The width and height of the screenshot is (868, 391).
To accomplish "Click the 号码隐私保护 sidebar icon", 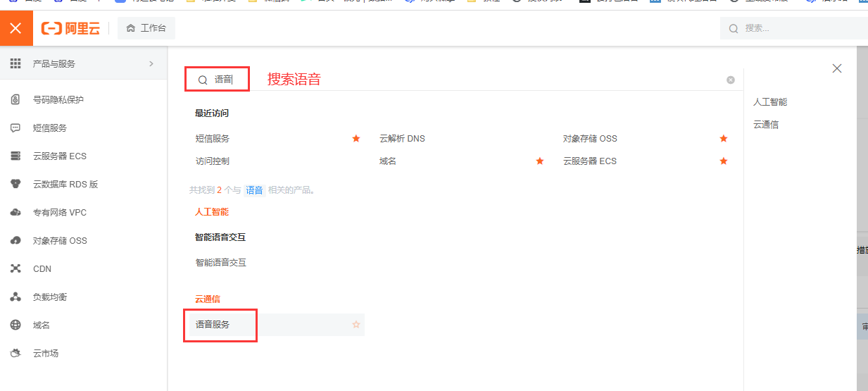I will [15, 100].
